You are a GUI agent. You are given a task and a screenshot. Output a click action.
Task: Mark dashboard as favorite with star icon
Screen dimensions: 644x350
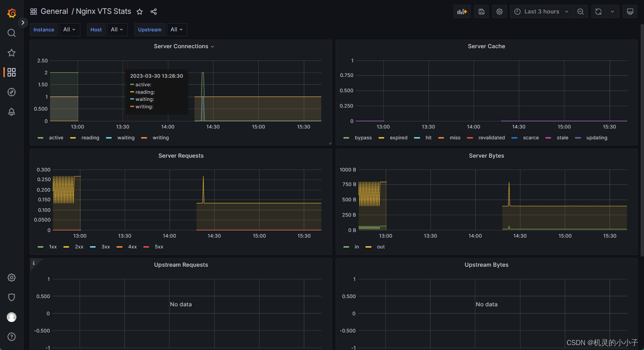[x=140, y=12]
